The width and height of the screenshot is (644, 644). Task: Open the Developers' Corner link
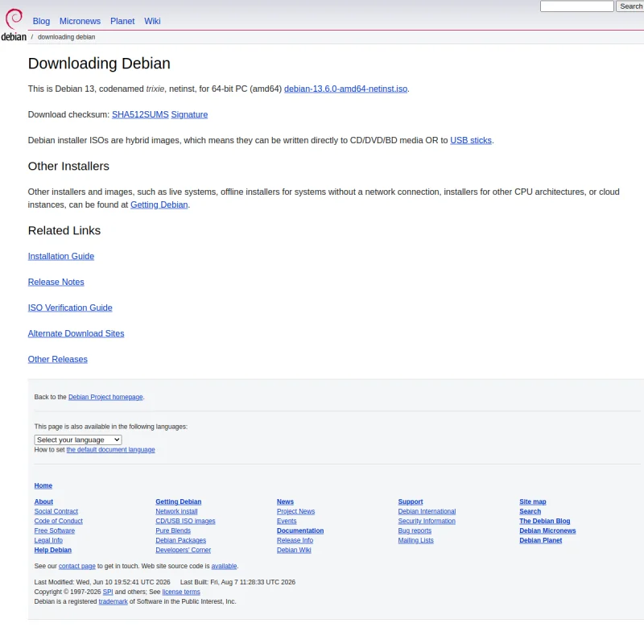184,550
